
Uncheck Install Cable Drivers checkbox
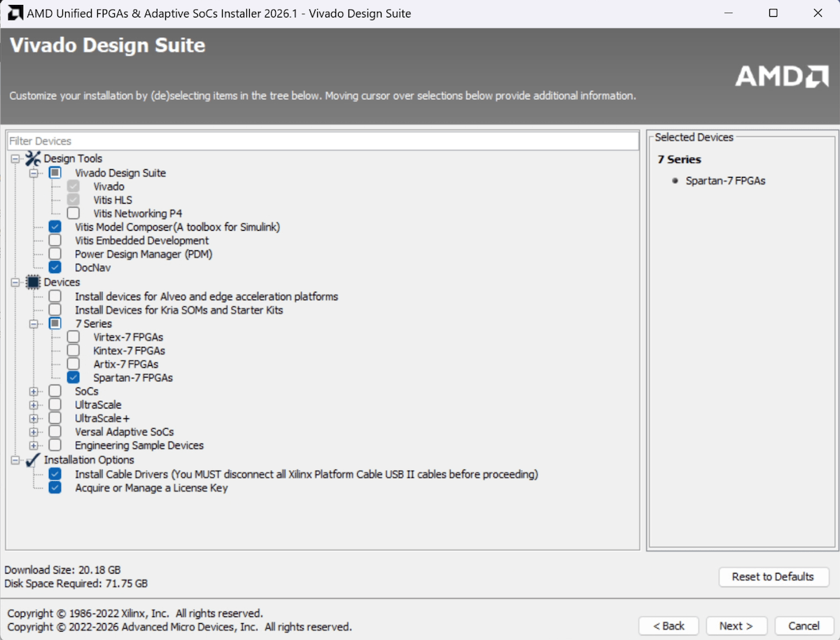click(55, 474)
